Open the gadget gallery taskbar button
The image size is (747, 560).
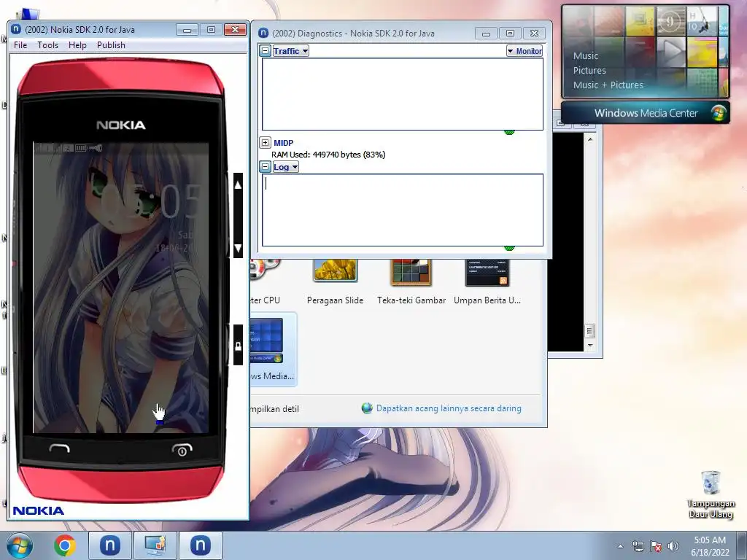(x=155, y=545)
